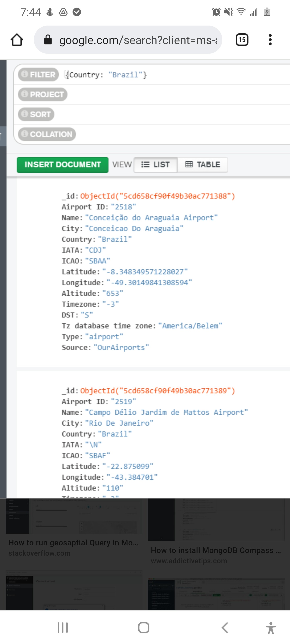Click the SORT option pill

(36, 114)
